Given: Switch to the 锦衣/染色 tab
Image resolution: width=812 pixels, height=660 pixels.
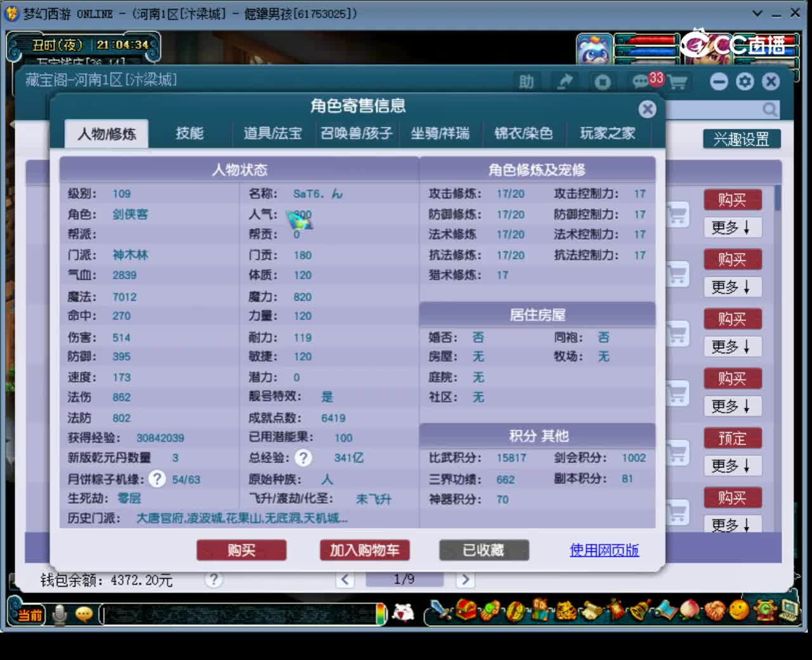Looking at the screenshot, I should pyautogui.click(x=523, y=133).
